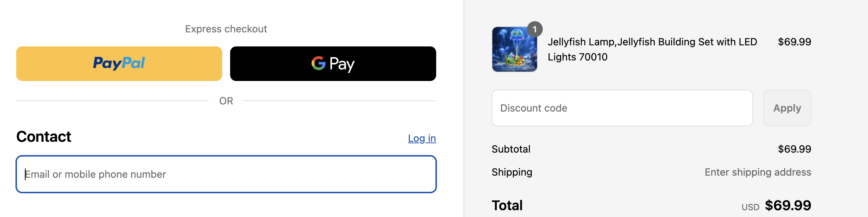The image size is (868, 217).
Task: Click the Total label
Action: (507, 205)
